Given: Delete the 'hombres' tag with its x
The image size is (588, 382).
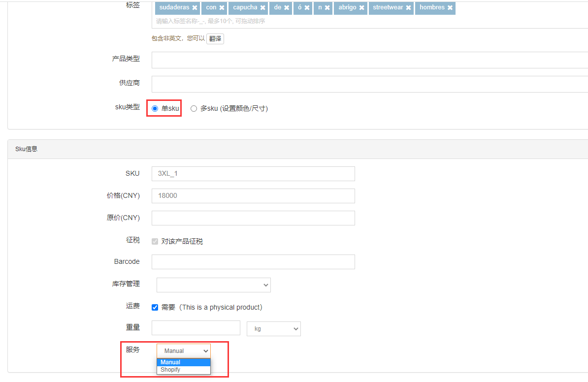Looking at the screenshot, I should coord(450,8).
